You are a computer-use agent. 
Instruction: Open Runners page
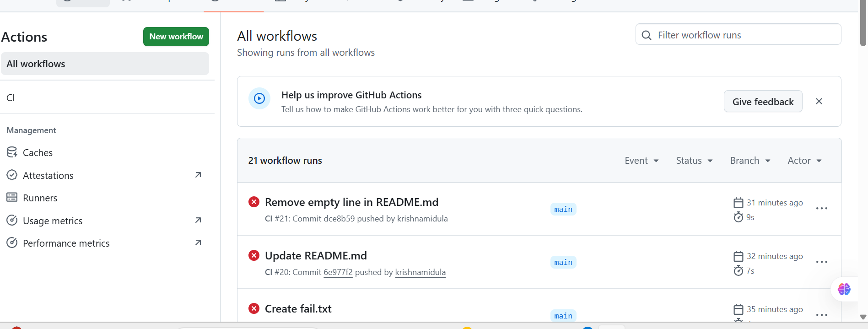click(40, 198)
